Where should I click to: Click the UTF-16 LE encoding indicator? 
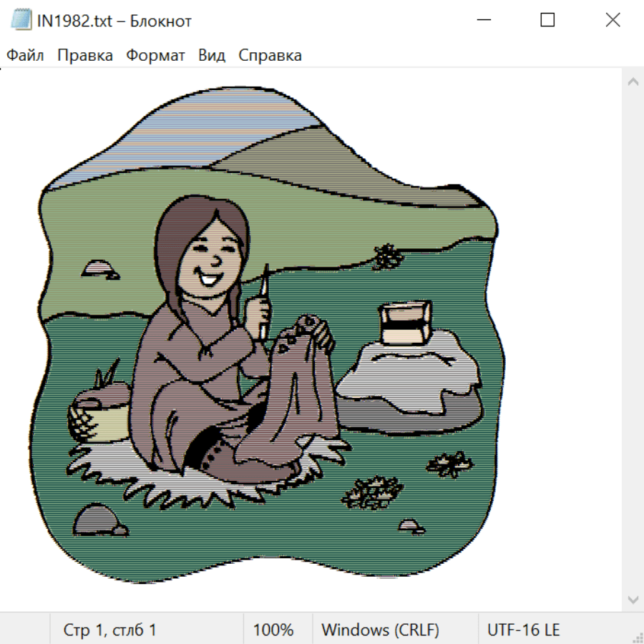[x=523, y=630]
